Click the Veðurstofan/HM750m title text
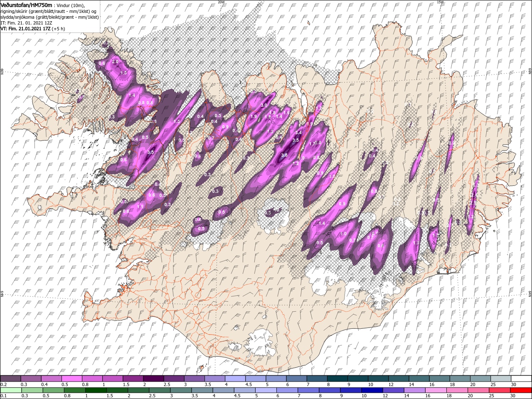Screen dimensions: 532x399 click(26, 5)
